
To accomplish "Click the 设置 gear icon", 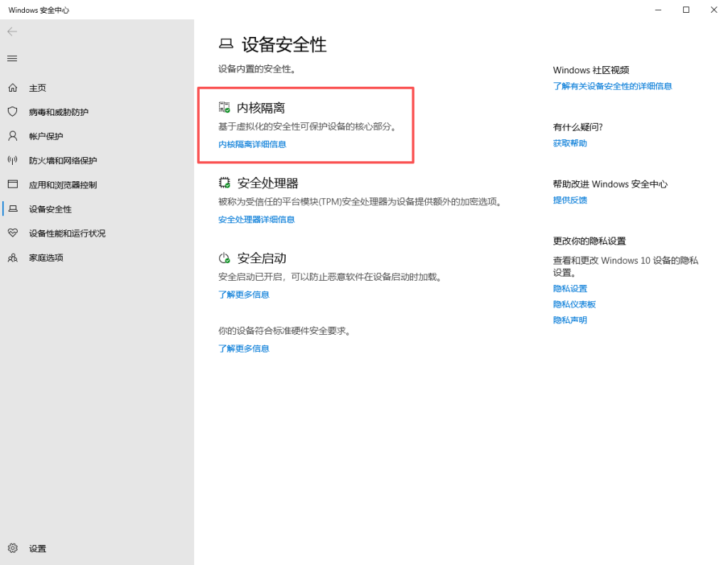I will click(12, 548).
